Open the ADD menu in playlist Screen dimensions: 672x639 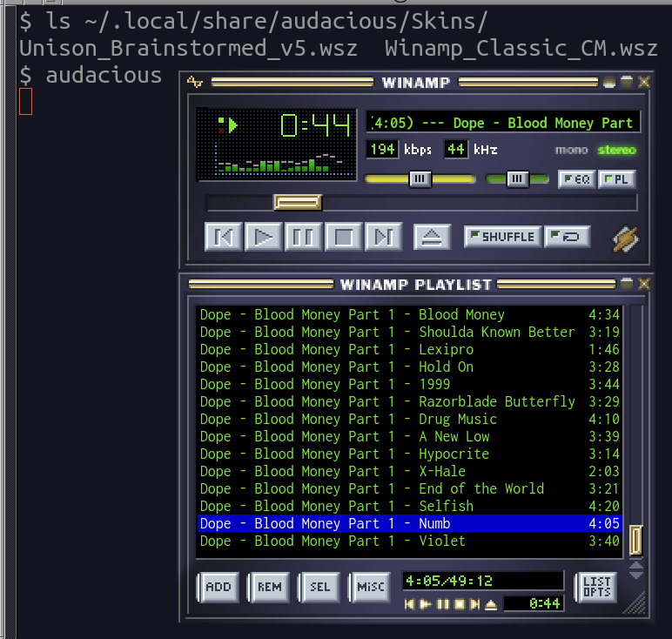(218, 588)
